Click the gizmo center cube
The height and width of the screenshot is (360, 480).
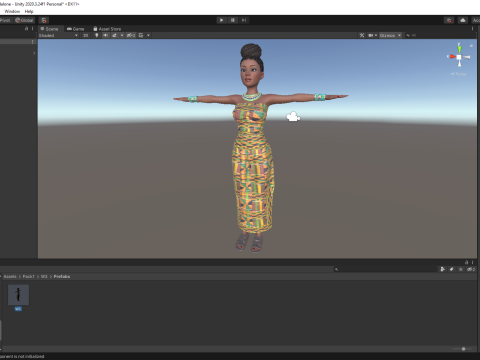459,57
